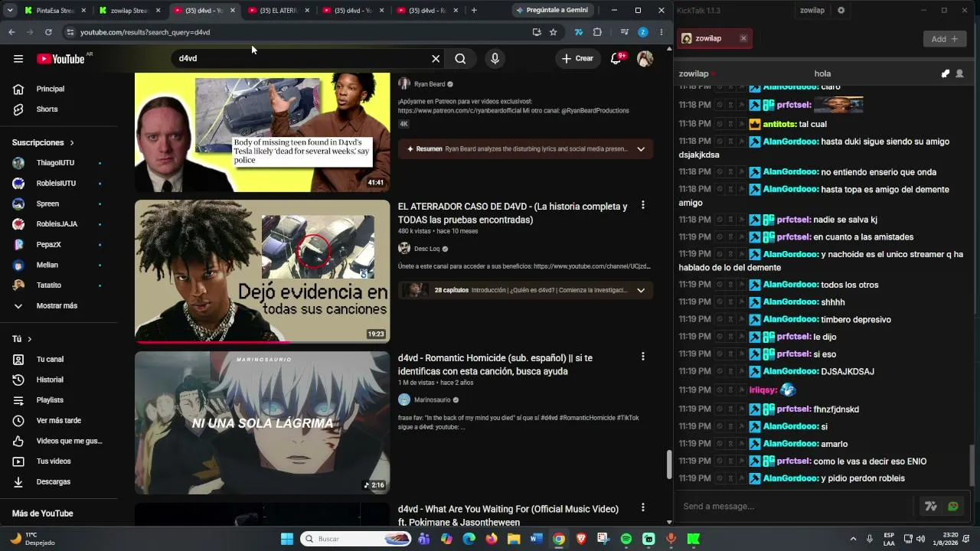Open Chrome extensions puzzle icon

598,32
